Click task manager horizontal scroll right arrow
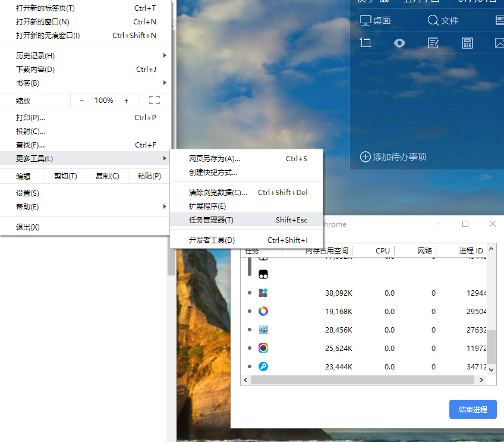 [481, 380]
